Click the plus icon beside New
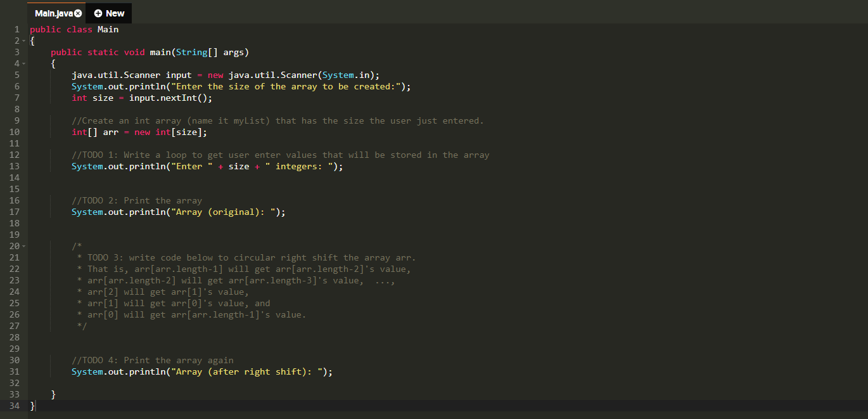Viewport: 868px width, 419px height. pyautogui.click(x=98, y=13)
